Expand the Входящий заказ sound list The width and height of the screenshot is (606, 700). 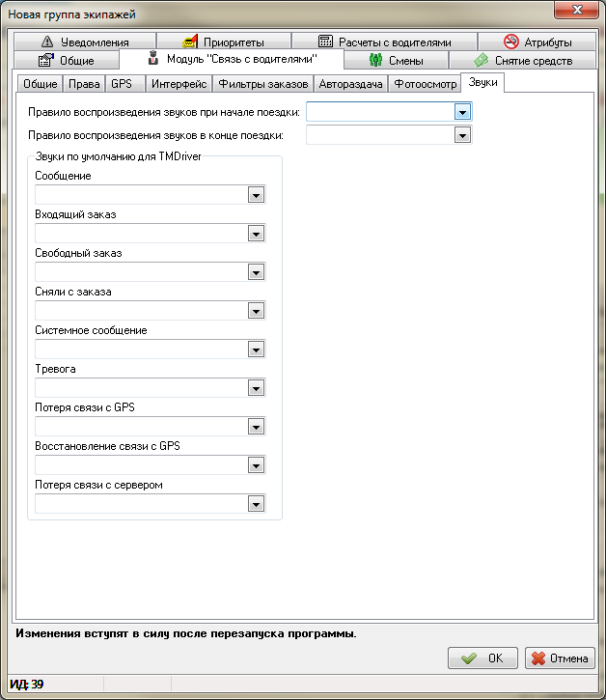pyautogui.click(x=256, y=234)
